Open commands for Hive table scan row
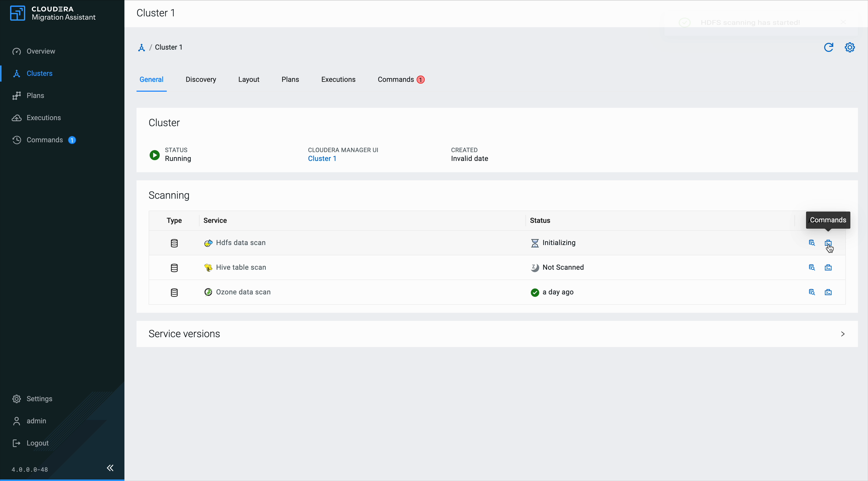The width and height of the screenshot is (868, 481). pos(828,267)
